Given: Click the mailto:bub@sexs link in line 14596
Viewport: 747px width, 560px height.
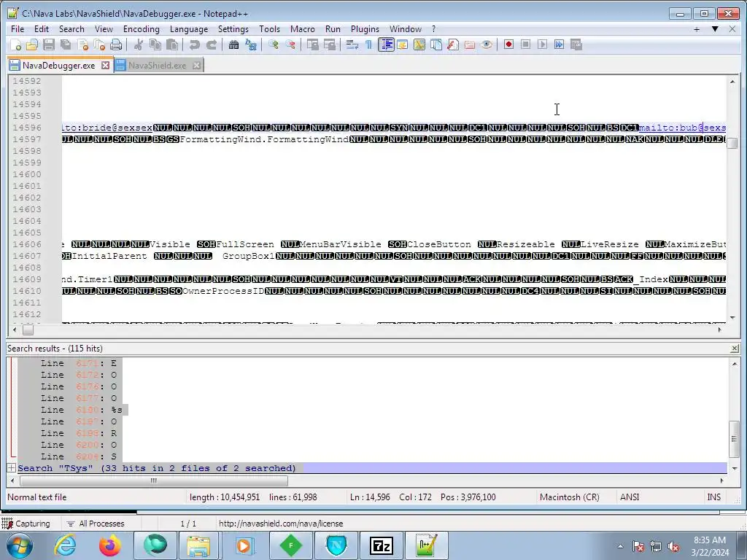Looking at the screenshot, I should click(682, 128).
